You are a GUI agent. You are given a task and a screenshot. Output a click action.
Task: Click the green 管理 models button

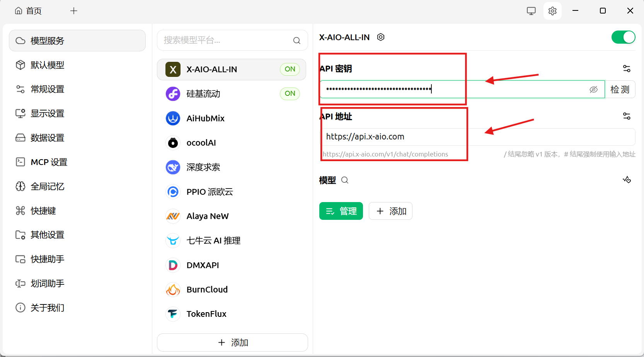coord(341,211)
